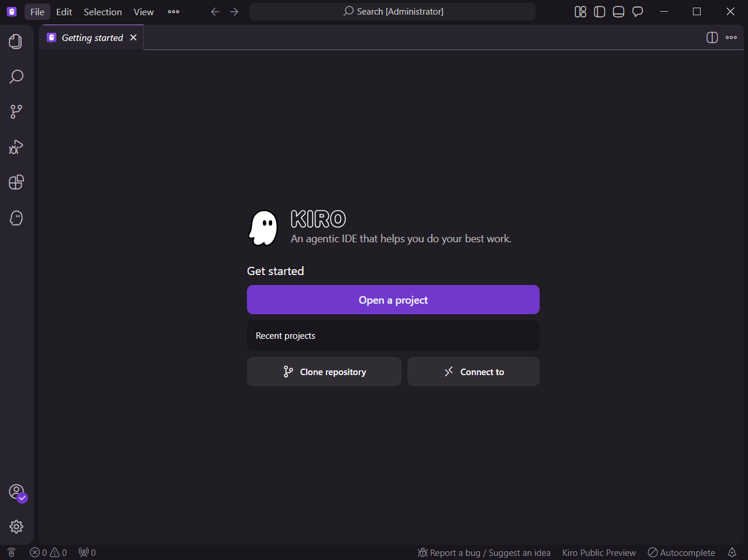Click the Connect to button
Viewport: 748px width, 560px height.
click(473, 372)
